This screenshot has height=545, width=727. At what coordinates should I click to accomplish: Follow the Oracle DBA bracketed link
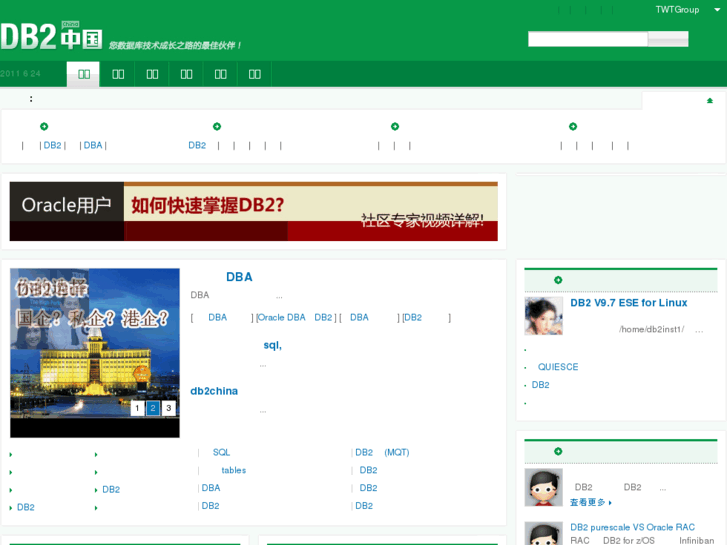point(281,317)
